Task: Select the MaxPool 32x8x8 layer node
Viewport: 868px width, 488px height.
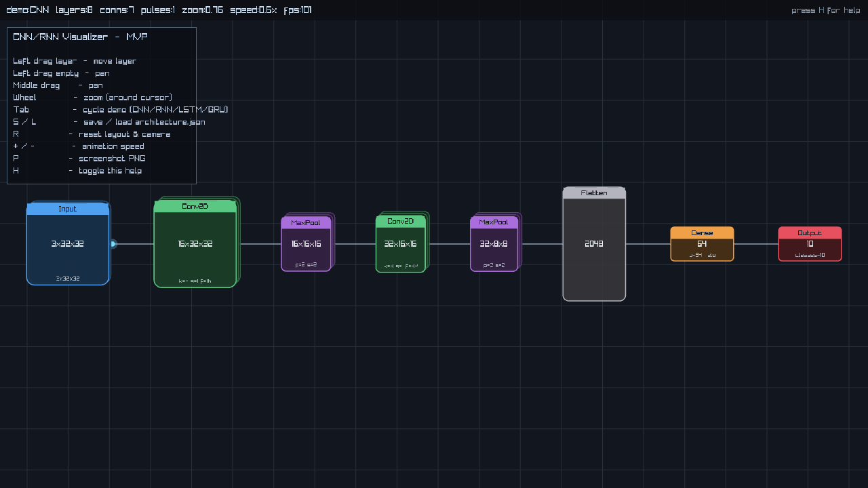Action: (494, 244)
